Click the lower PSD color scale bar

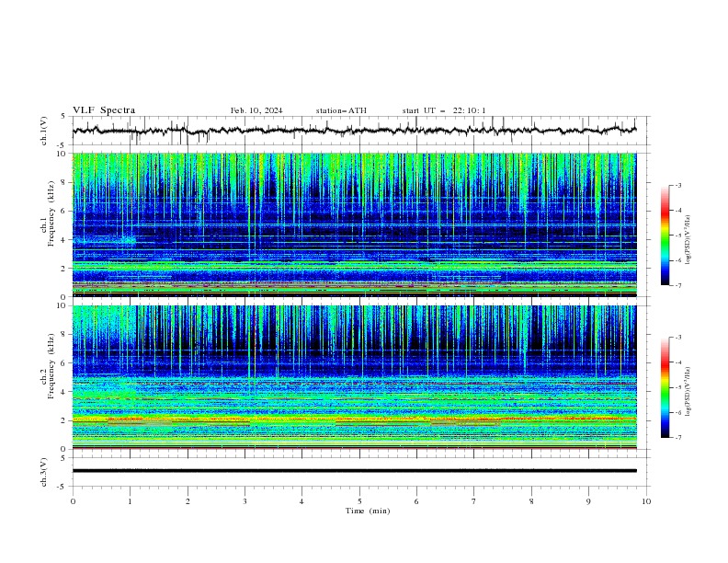[x=665, y=387]
